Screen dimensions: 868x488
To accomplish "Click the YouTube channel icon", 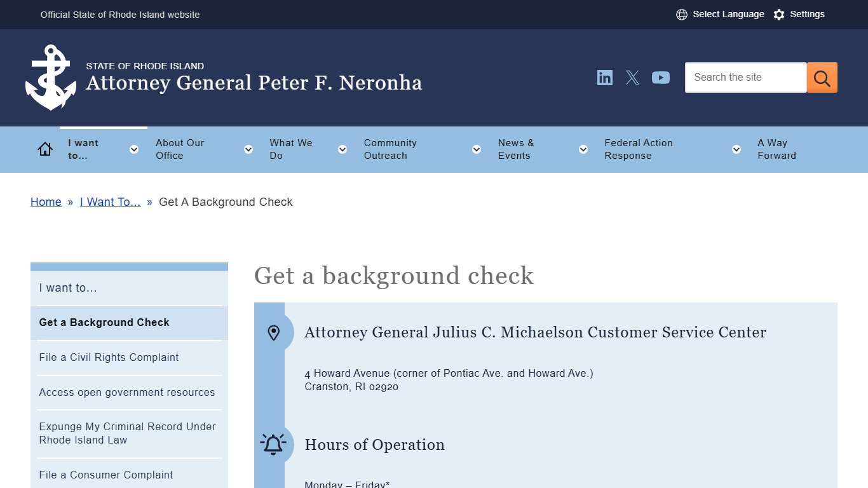I will [661, 77].
